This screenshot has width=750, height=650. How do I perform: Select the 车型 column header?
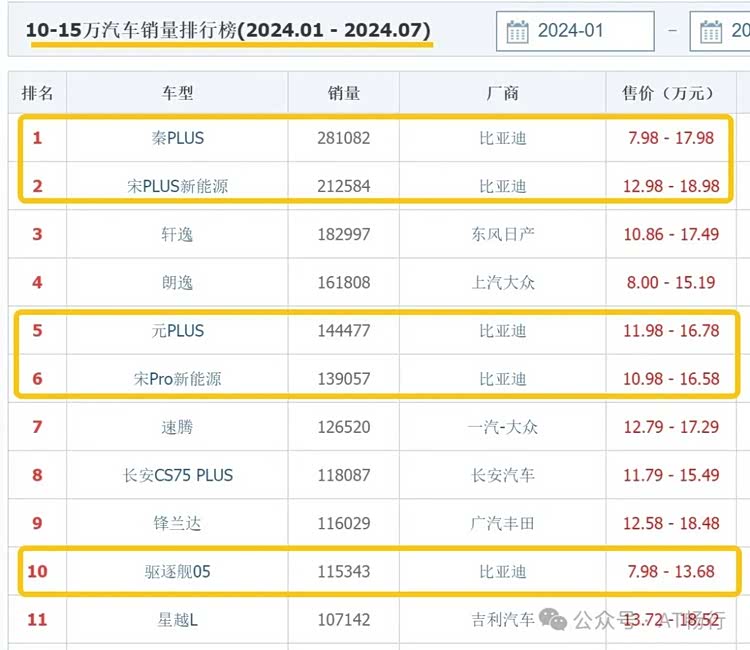(177, 93)
